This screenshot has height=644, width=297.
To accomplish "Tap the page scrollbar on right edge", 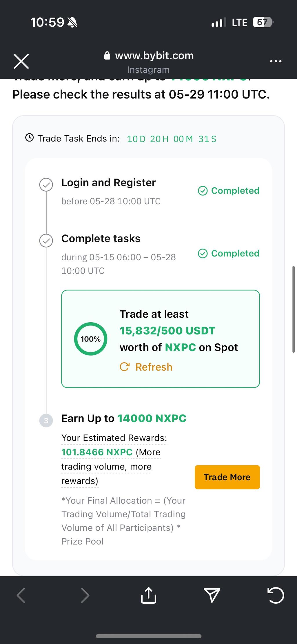I will [293, 309].
